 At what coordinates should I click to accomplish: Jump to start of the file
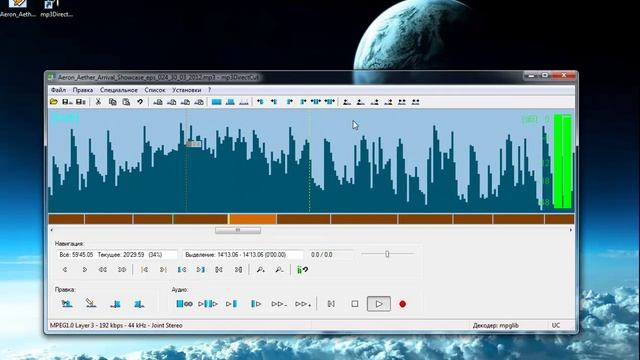(144, 270)
